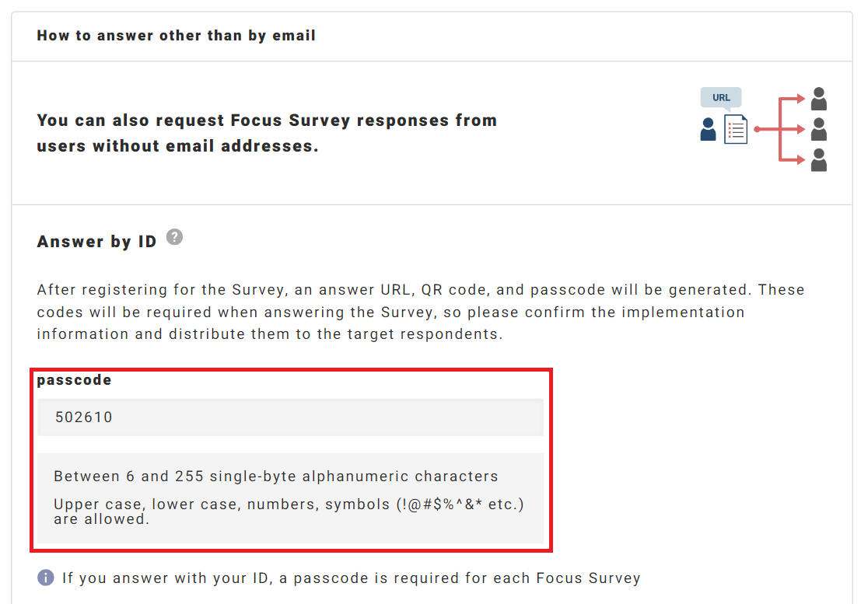Click the survey checklist document icon
868x604 pixels.
(x=736, y=130)
